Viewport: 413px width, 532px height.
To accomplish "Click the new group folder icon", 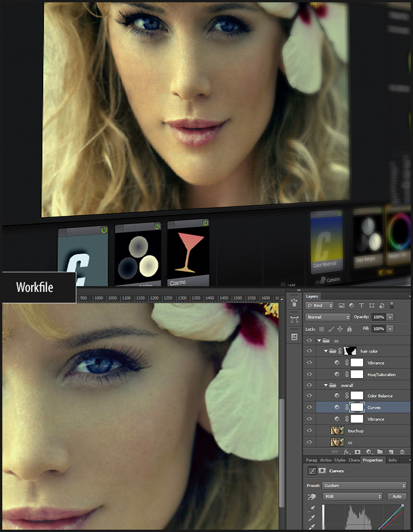I will pos(379,452).
